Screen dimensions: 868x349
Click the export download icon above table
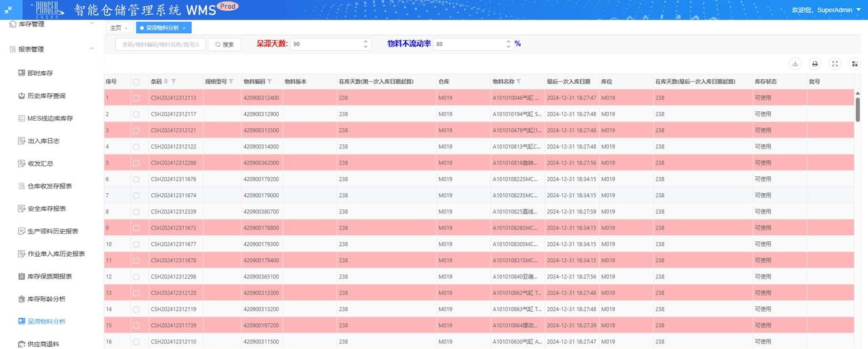coord(795,64)
